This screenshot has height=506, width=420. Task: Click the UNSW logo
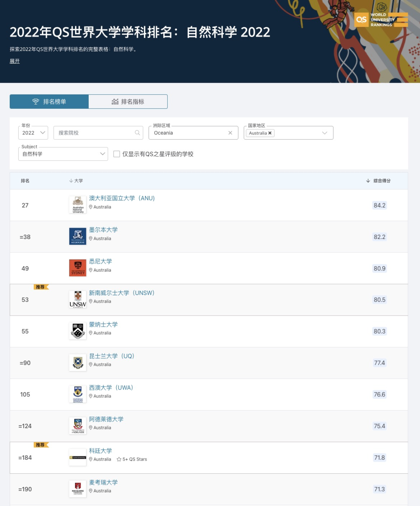point(78,299)
